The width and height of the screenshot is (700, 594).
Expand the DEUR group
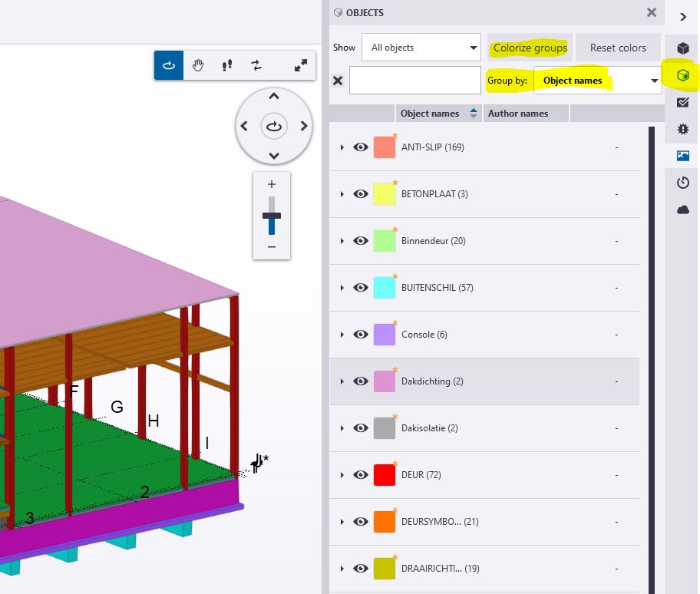(x=342, y=475)
